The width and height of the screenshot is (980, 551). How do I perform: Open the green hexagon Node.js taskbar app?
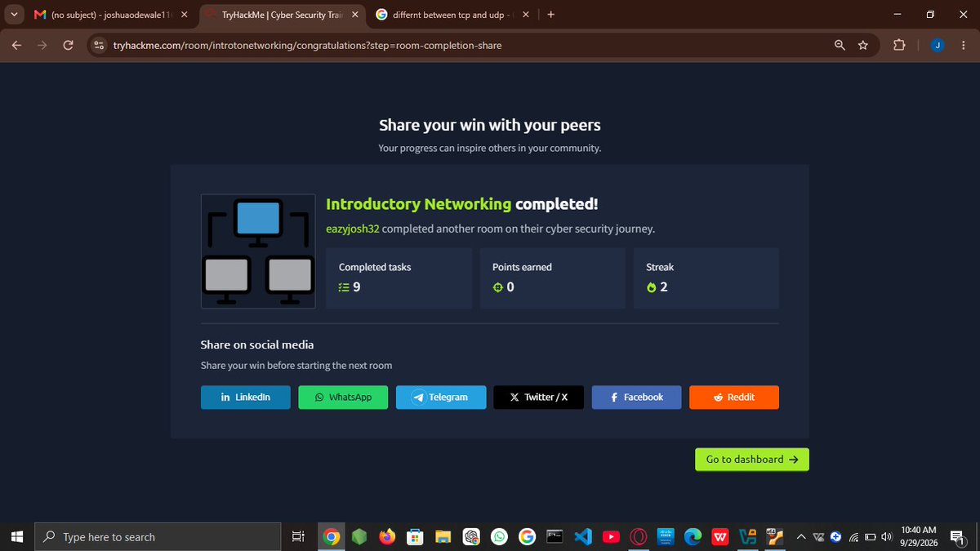(x=359, y=536)
